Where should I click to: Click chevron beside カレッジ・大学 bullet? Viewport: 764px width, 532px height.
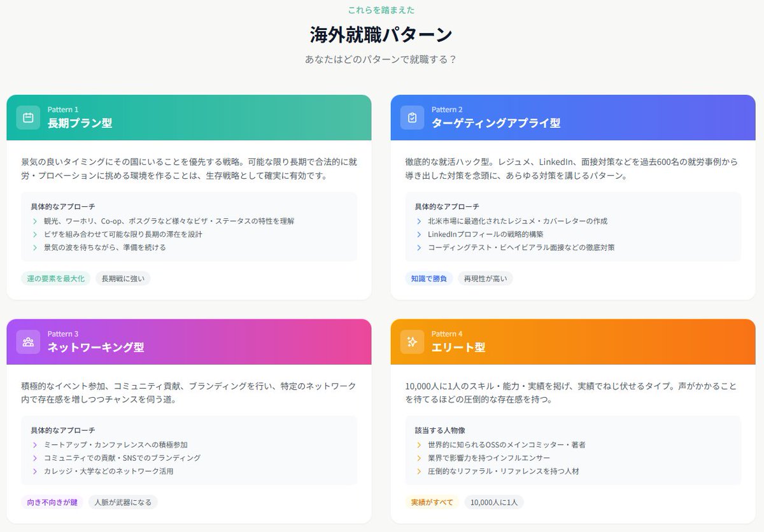click(x=35, y=471)
